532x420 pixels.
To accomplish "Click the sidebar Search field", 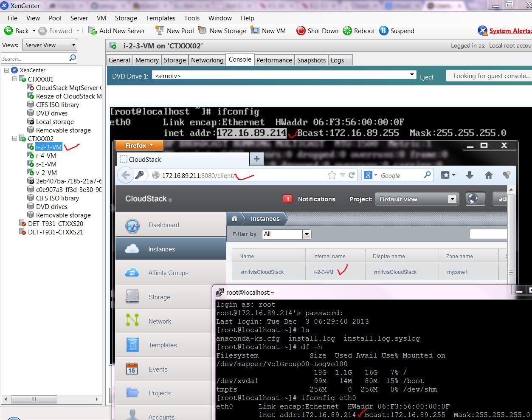I will point(34,58).
